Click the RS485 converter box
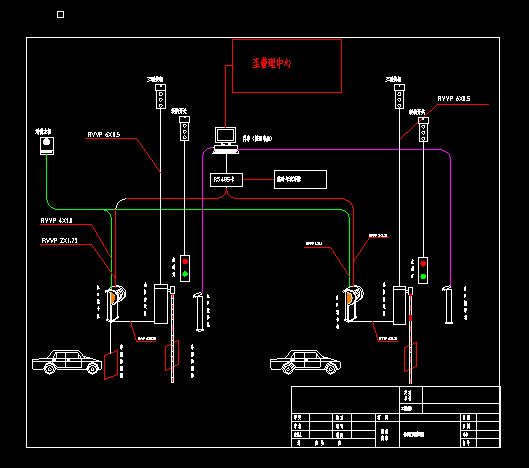 tap(226, 180)
